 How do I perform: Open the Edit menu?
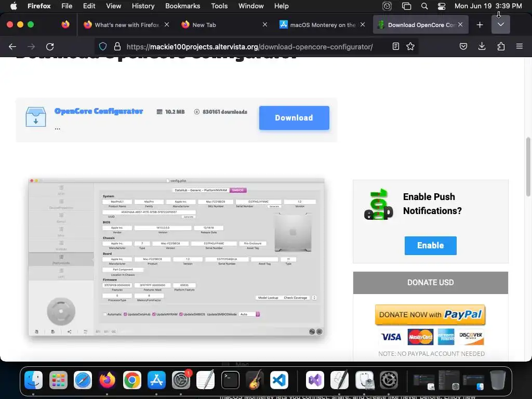pyautogui.click(x=89, y=6)
